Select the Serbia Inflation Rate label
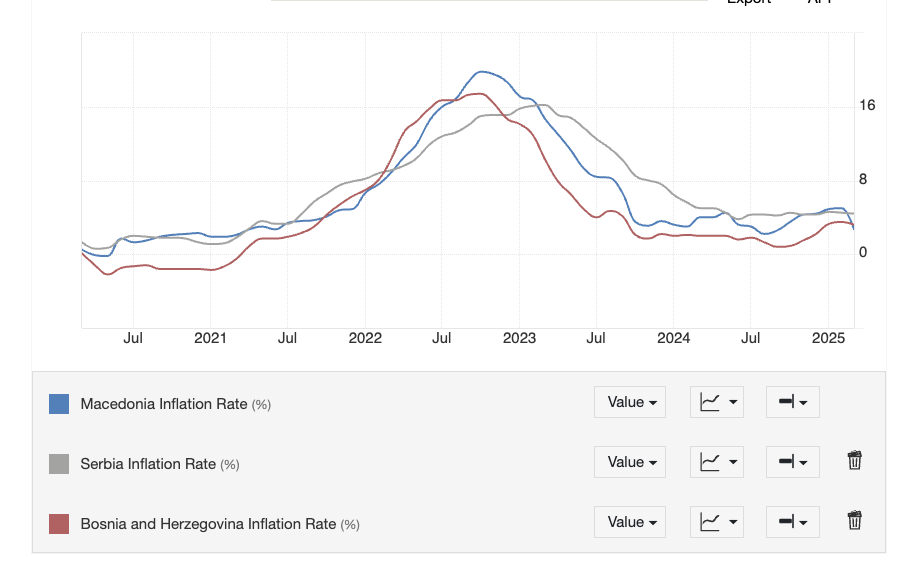This screenshot has width=900, height=573. coord(148,464)
